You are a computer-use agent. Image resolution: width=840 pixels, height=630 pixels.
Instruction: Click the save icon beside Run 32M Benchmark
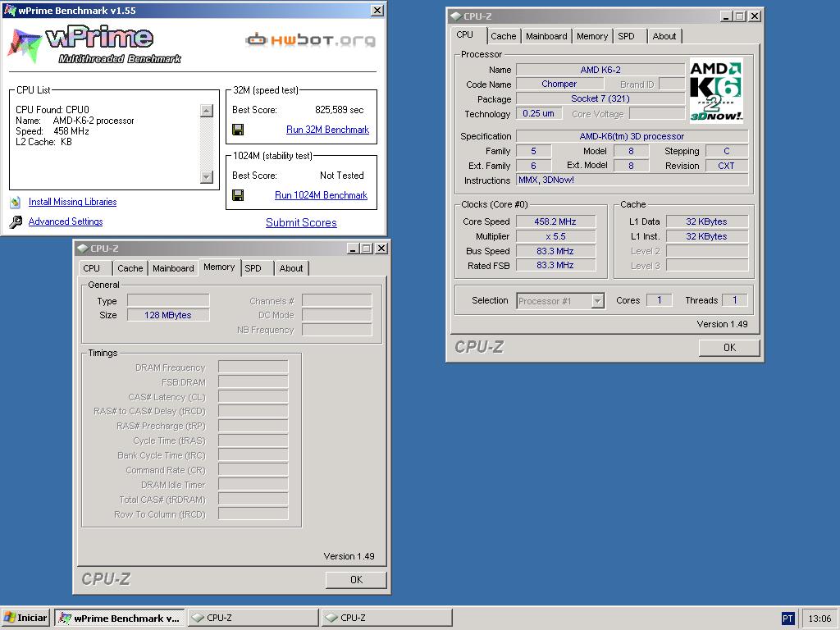pyautogui.click(x=238, y=130)
